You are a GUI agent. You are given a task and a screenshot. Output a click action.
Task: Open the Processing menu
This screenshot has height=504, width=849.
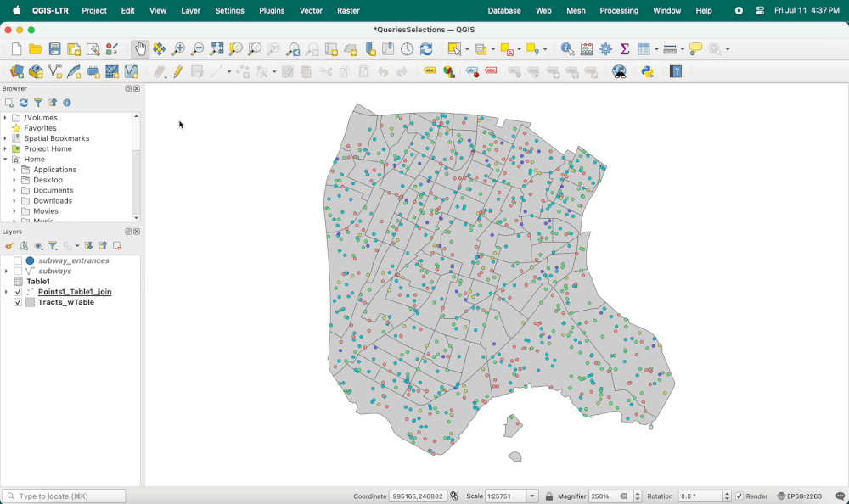(x=619, y=10)
